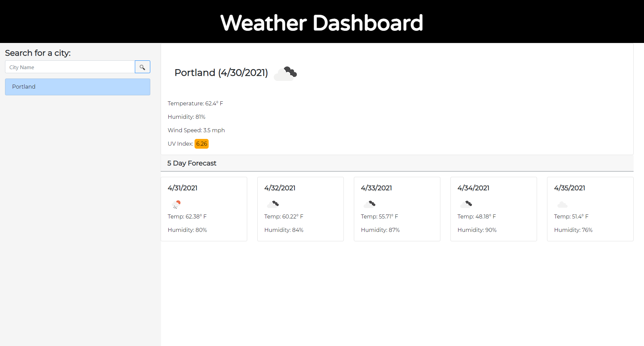Select the rain shower icon on 4/31/2021 card
The width and height of the screenshot is (644, 346).
click(176, 204)
